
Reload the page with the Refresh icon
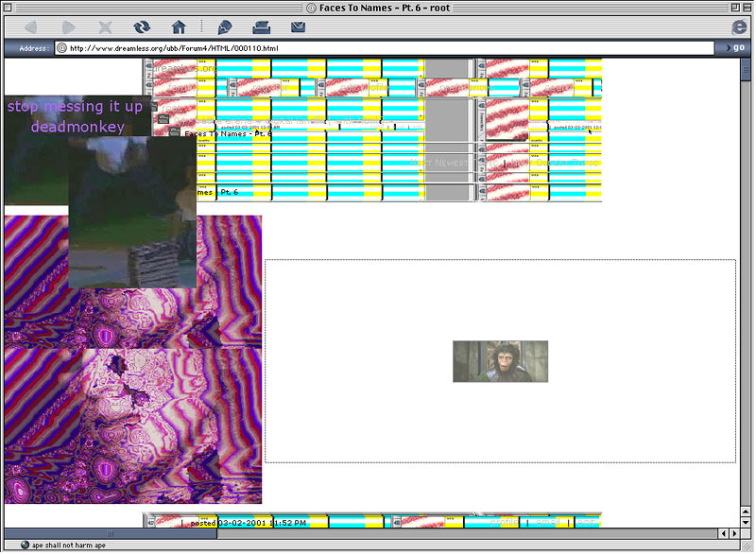142,27
